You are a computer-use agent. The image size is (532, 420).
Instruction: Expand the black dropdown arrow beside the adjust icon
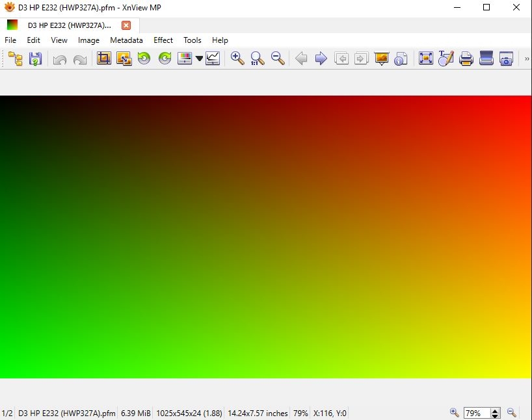click(199, 59)
